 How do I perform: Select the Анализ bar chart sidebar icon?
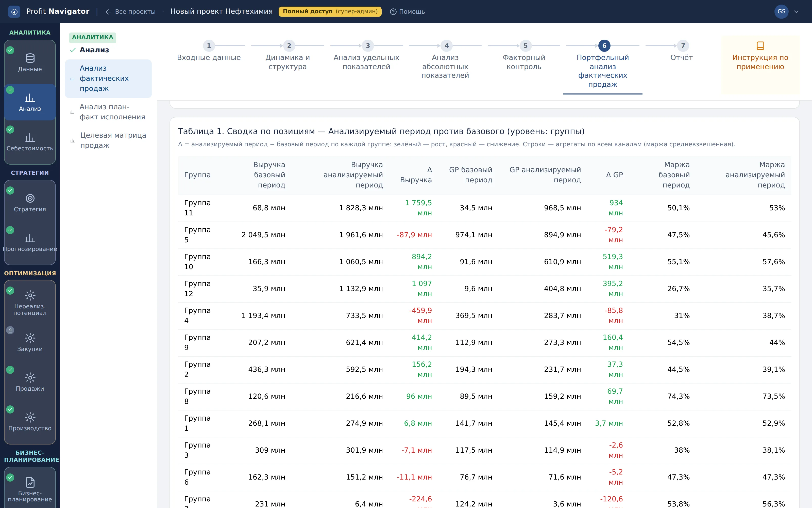pos(30,98)
